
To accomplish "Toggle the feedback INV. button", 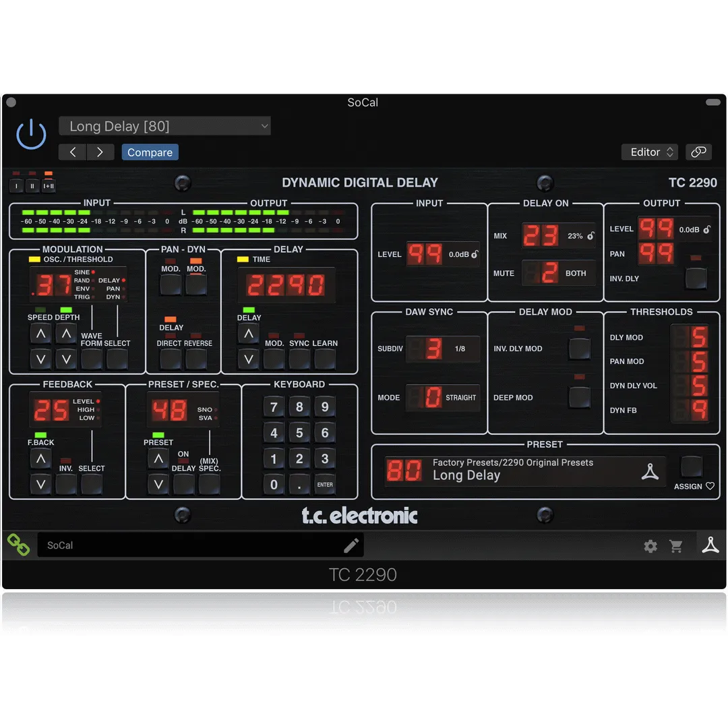I will click(x=66, y=484).
